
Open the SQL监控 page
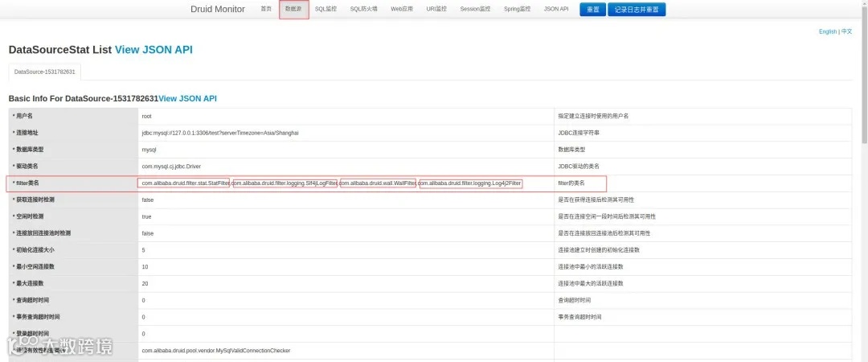click(325, 10)
